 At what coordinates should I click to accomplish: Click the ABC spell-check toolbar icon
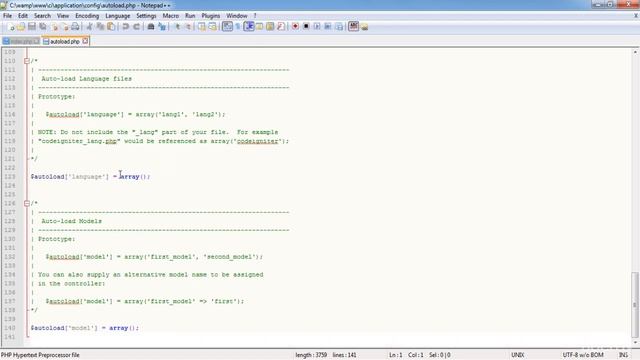pyautogui.click(x=353, y=27)
